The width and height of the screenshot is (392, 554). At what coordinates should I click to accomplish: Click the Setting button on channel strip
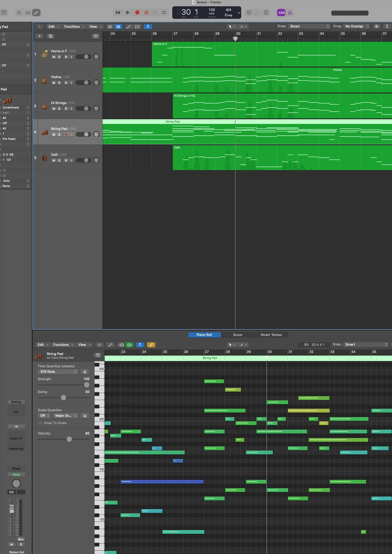(x=16, y=402)
